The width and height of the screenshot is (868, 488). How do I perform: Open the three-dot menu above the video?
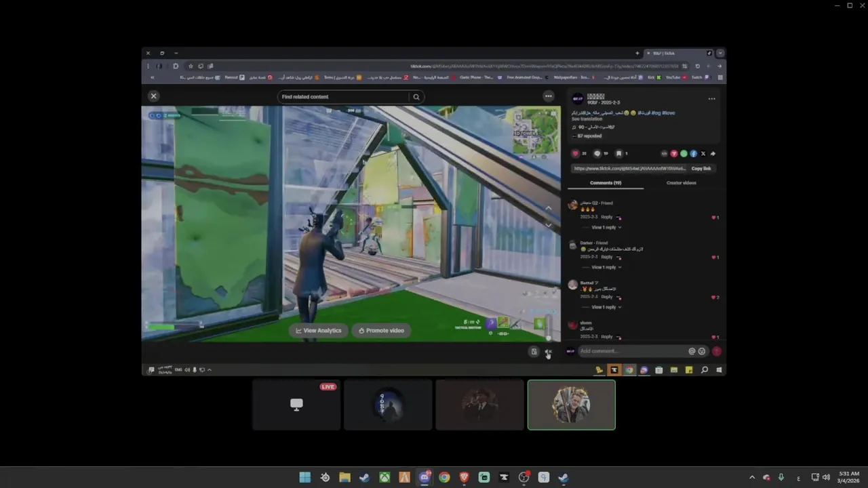549,96
